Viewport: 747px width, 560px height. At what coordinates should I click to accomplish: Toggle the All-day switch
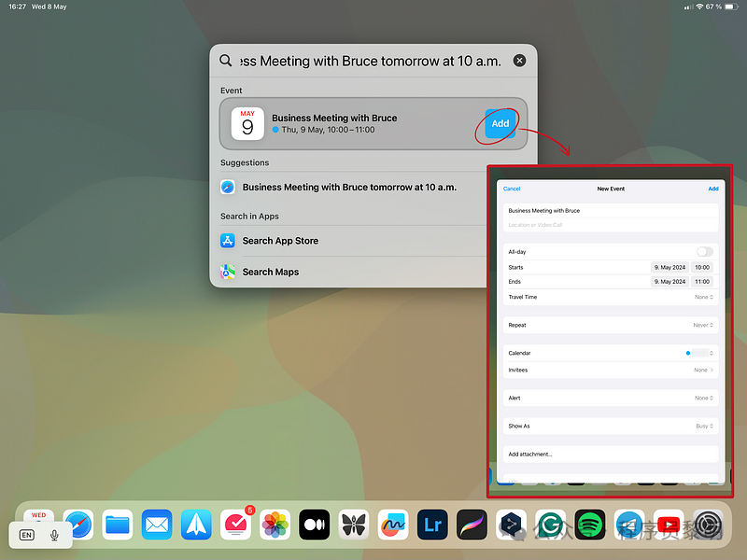[705, 251]
